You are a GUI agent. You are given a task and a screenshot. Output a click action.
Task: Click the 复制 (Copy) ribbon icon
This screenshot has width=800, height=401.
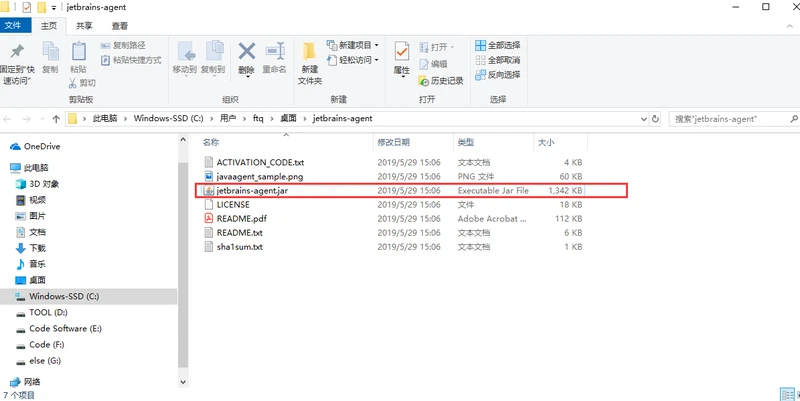[50, 52]
